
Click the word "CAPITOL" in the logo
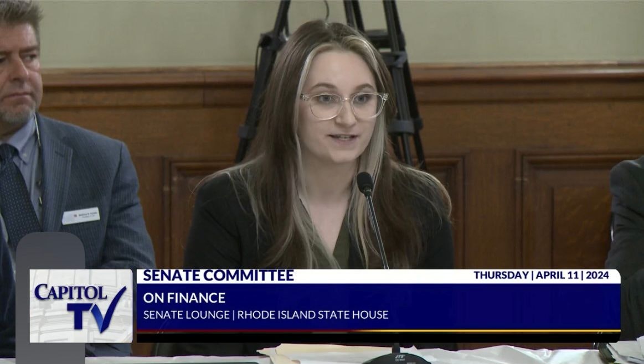pos(70,292)
